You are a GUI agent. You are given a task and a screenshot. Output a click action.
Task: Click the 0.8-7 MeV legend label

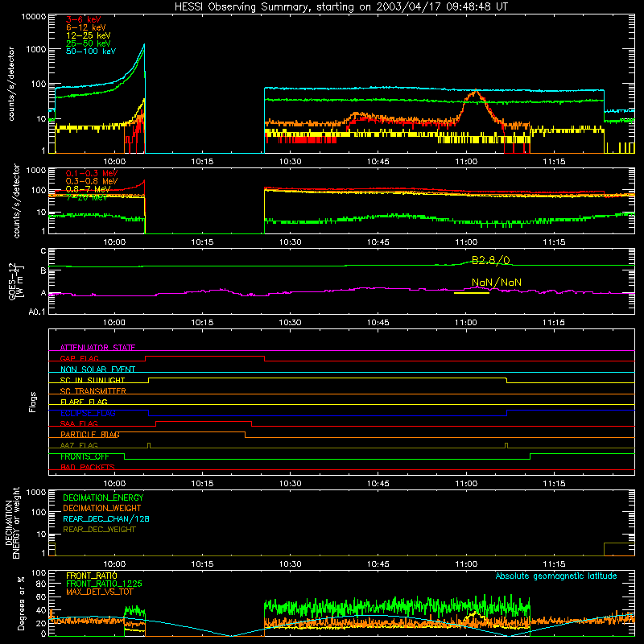pos(89,189)
